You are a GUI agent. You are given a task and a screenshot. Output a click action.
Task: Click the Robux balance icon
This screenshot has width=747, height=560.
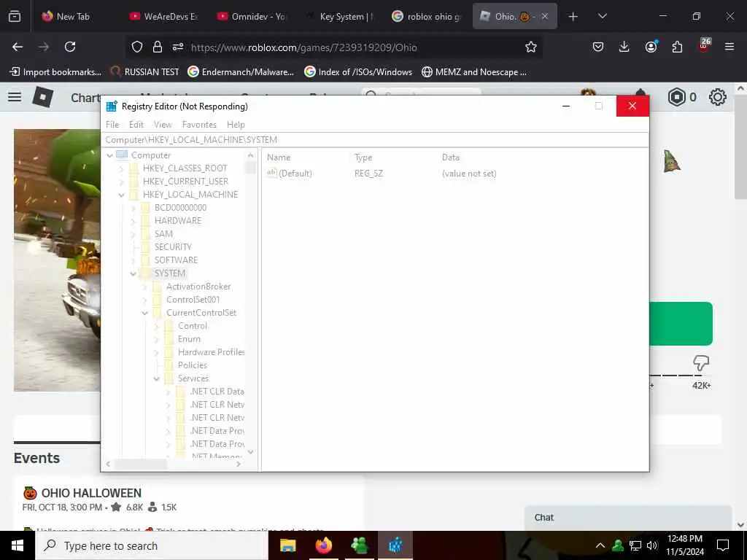point(676,97)
